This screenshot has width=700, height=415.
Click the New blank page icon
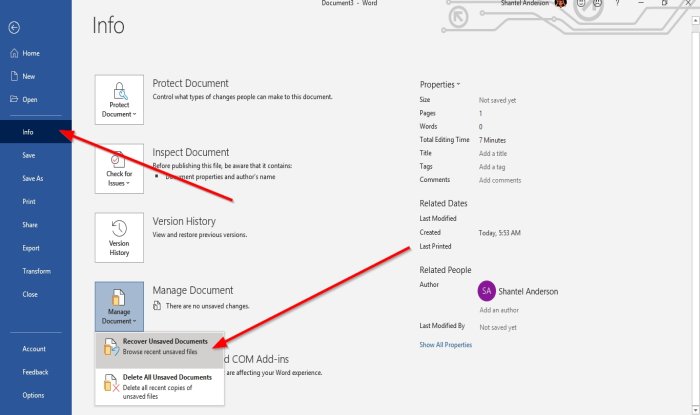(x=14, y=76)
